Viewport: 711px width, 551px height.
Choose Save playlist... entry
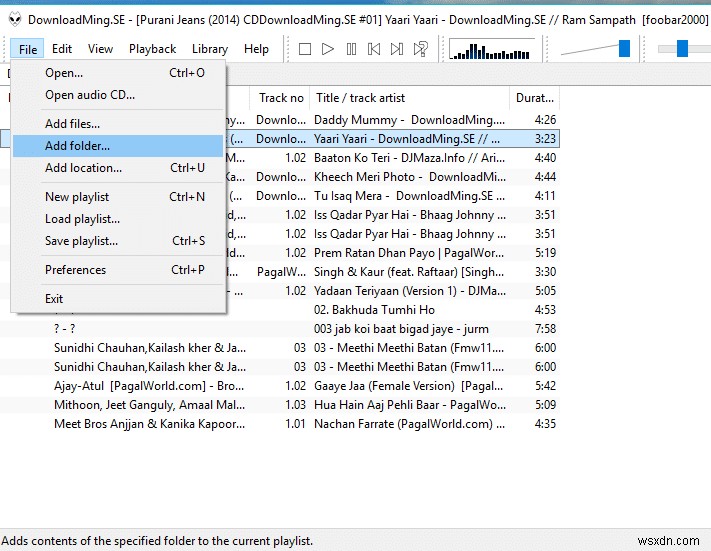coord(118,241)
